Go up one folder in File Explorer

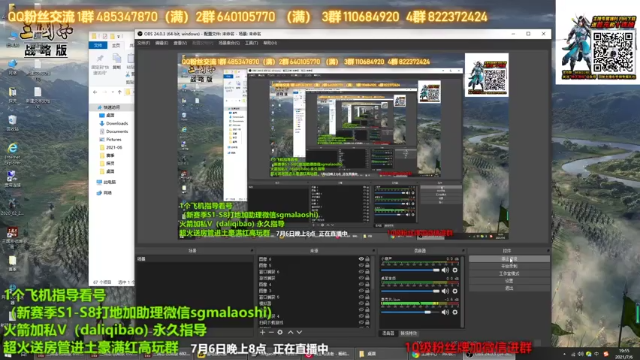click(120, 92)
